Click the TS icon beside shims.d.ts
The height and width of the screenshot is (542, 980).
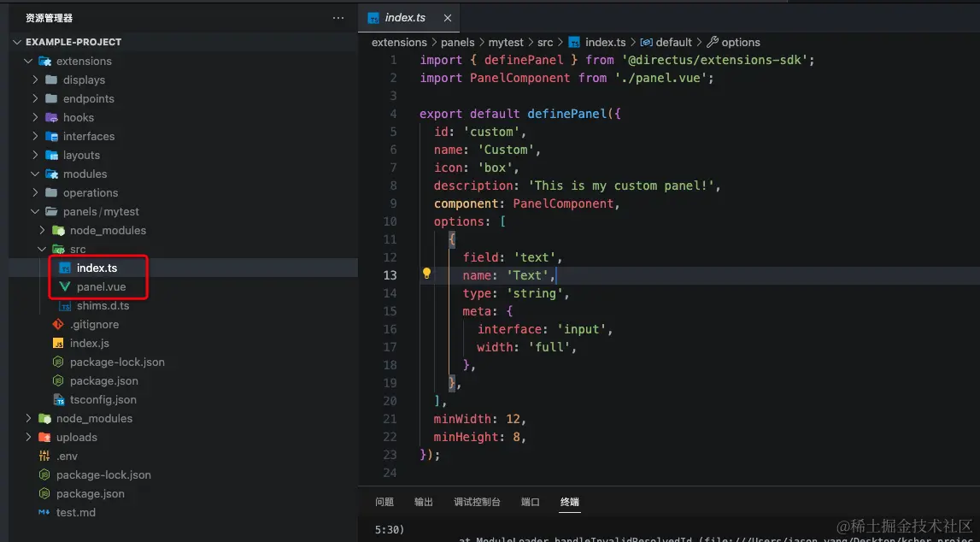pos(65,306)
